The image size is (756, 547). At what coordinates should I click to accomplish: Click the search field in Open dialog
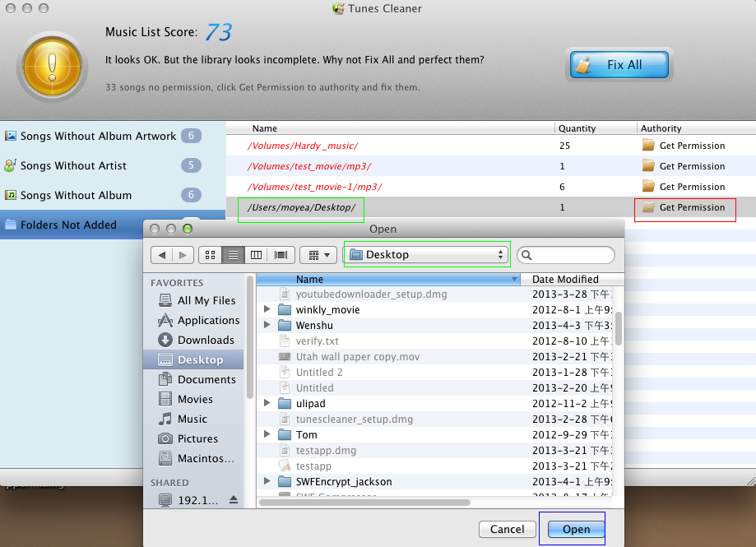[565, 255]
